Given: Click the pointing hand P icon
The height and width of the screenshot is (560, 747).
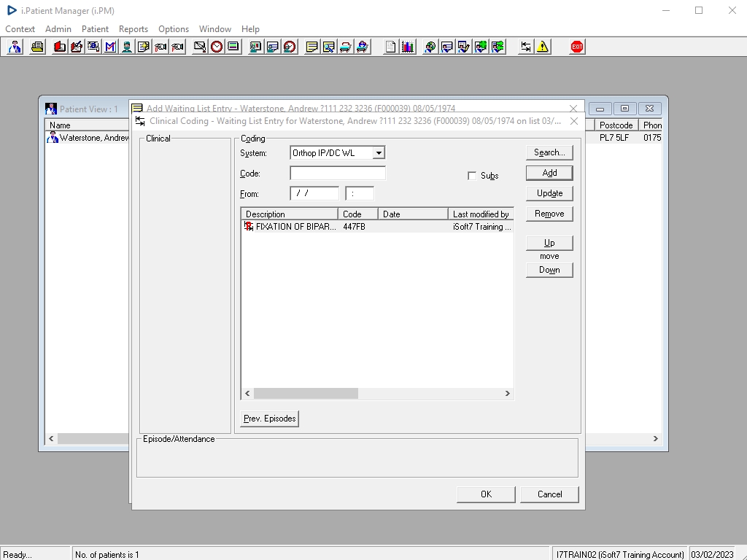Looking at the screenshot, I should click(x=177, y=47).
